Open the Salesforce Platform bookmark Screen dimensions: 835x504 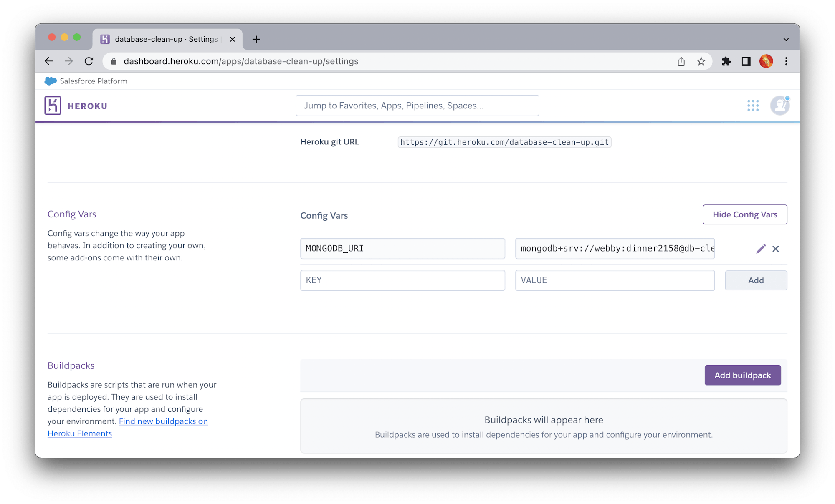(86, 81)
